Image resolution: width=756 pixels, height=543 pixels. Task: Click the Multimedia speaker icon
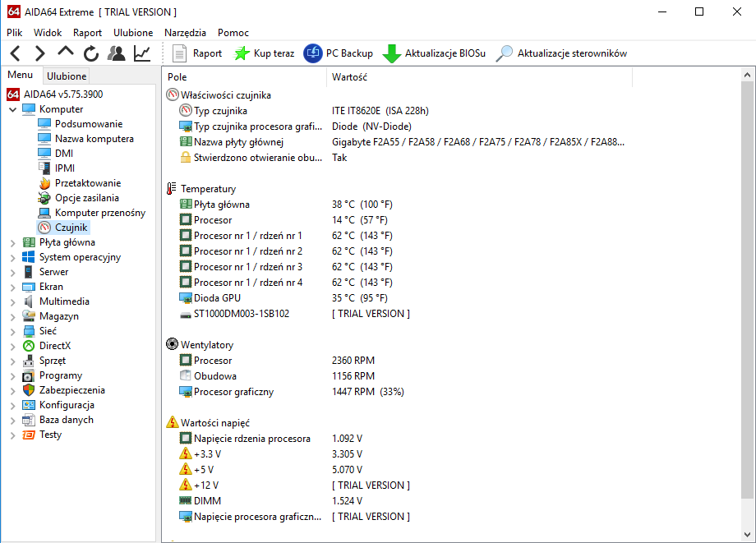[29, 301]
